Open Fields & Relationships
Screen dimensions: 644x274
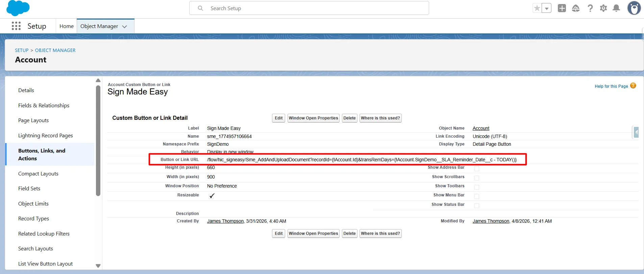[x=44, y=105]
